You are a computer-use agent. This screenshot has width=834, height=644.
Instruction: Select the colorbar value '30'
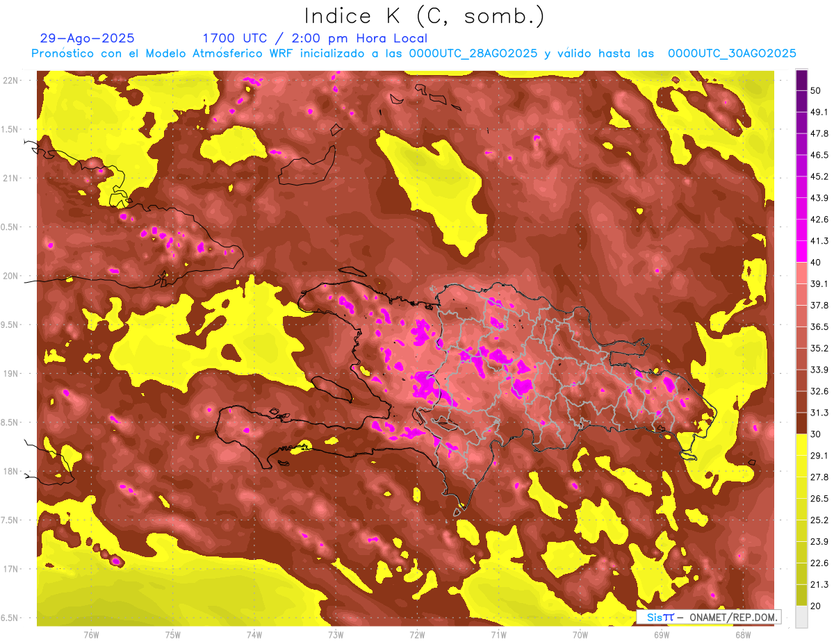click(815, 434)
